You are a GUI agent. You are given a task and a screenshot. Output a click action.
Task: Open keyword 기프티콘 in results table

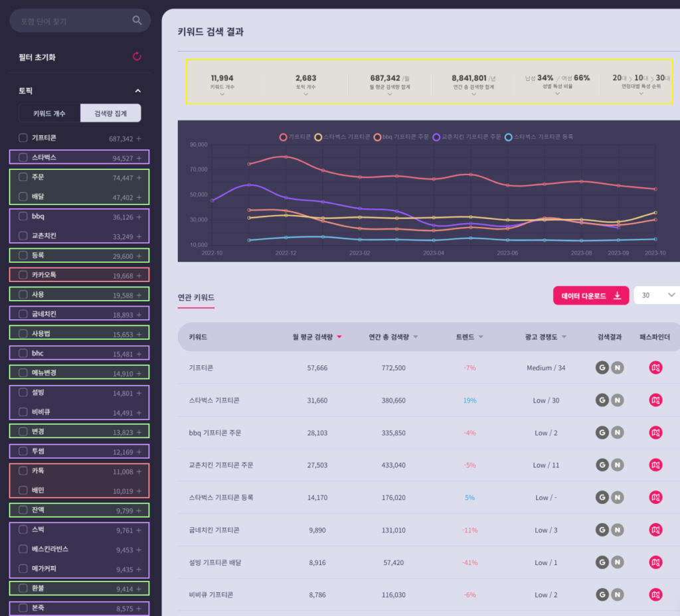click(201, 368)
